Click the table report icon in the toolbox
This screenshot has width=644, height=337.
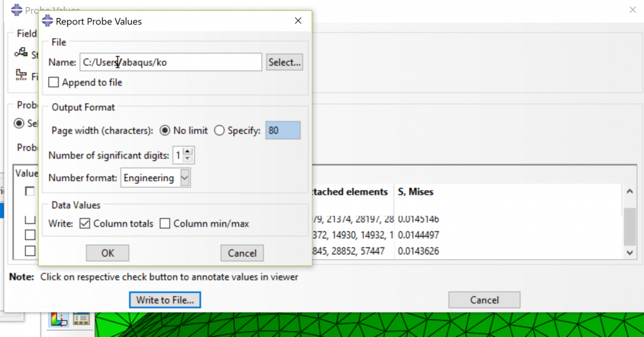click(x=81, y=319)
